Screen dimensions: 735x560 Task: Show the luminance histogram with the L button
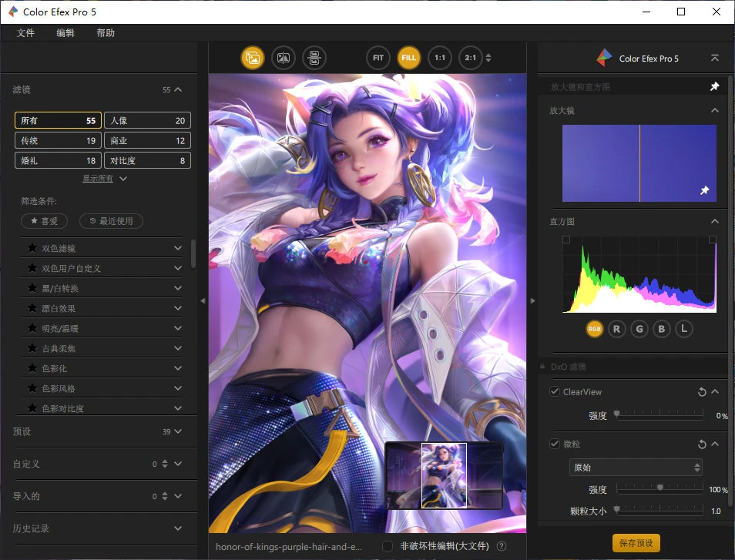[683, 328]
